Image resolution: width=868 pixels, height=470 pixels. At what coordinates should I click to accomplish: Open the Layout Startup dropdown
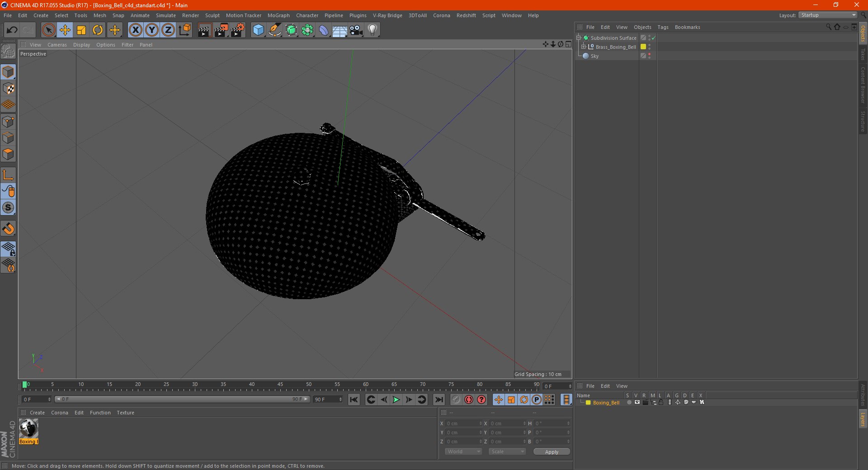[x=828, y=15]
